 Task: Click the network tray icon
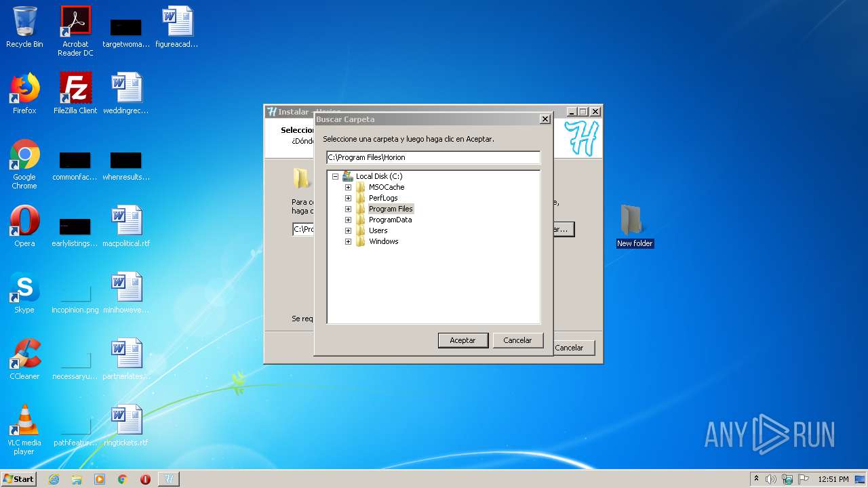click(x=787, y=479)
